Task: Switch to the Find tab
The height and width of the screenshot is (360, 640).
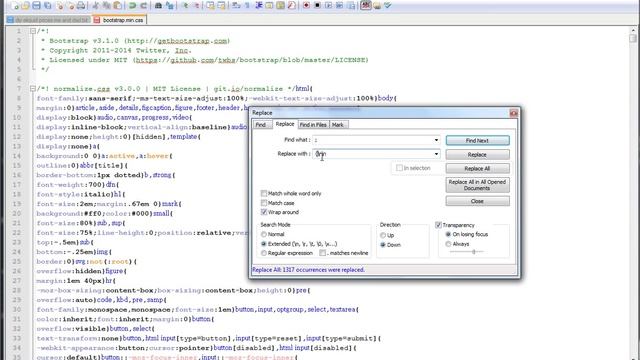Action: (x=261, y=125)
